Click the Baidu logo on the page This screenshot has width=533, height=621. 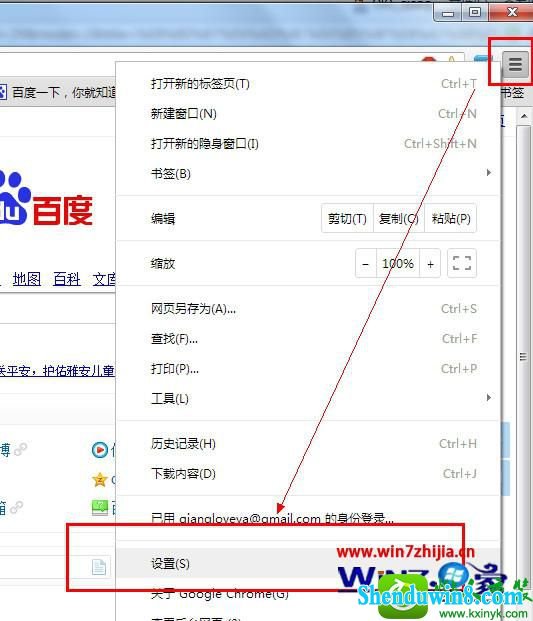[x=46, y=200]
